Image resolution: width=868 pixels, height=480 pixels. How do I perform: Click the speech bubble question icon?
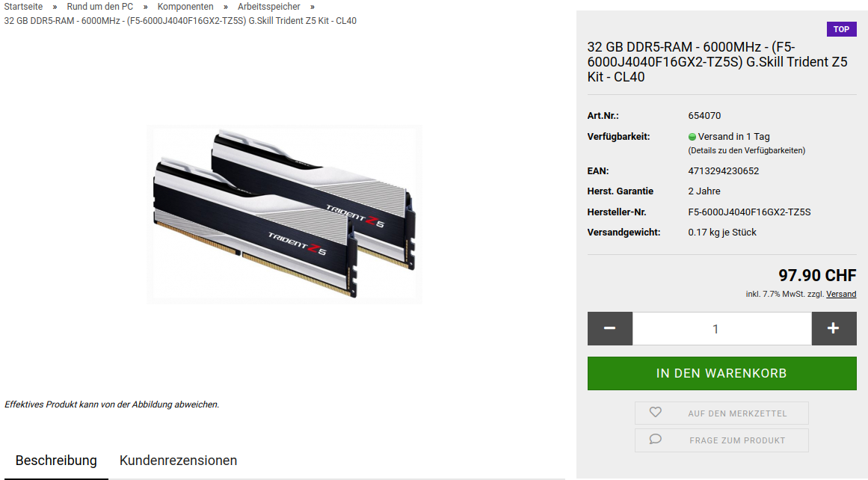656,440
